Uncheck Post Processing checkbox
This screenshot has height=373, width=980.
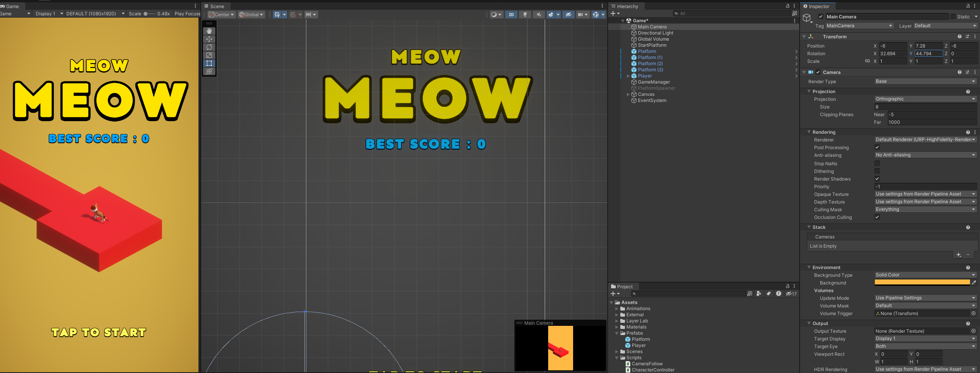[x=877, y=147]
